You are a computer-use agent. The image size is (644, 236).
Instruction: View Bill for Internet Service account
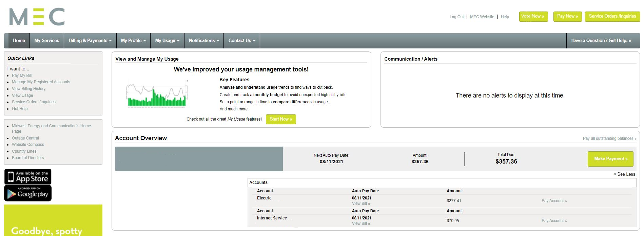(361, 223)
